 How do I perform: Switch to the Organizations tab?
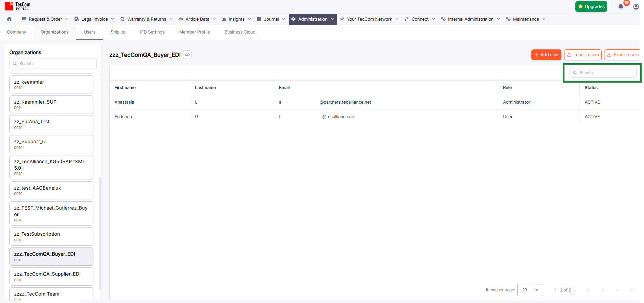click(x=54, y=32)
